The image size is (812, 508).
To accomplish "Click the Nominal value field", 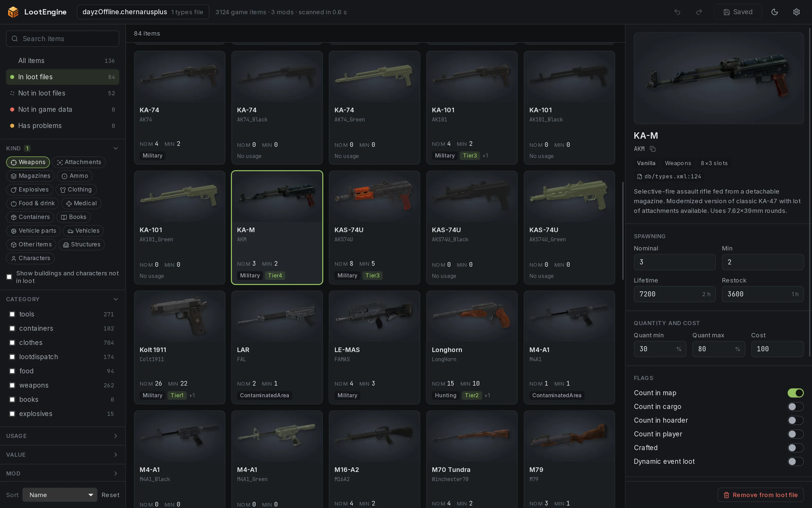I will click(x=674, y=262).
